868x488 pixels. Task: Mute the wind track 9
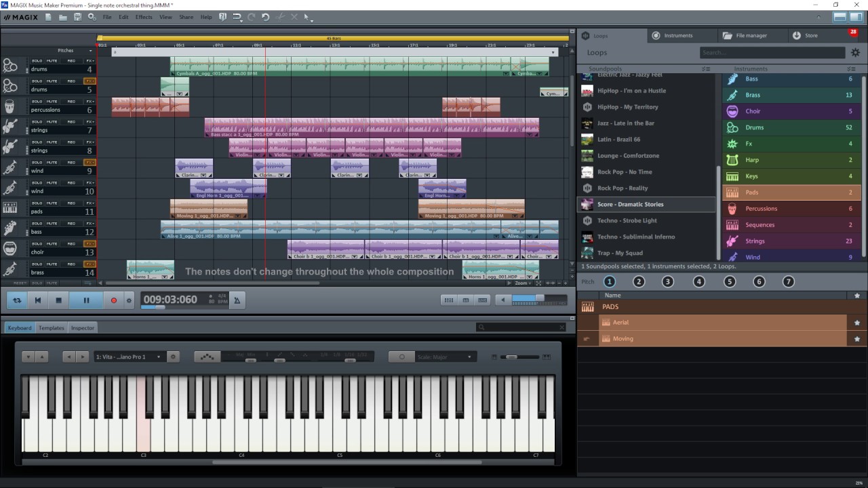point(52,163)
